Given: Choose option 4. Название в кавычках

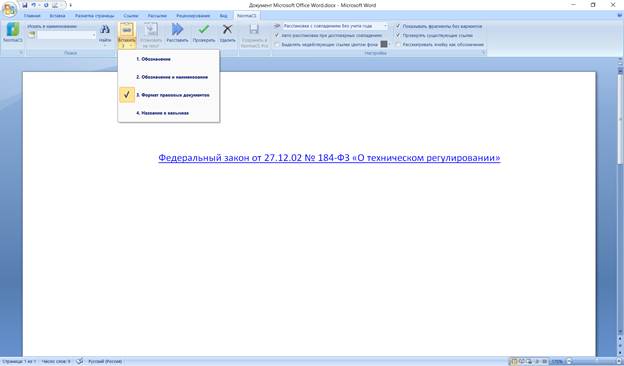Looking at the screenshot, I should [x=169, y=113].
